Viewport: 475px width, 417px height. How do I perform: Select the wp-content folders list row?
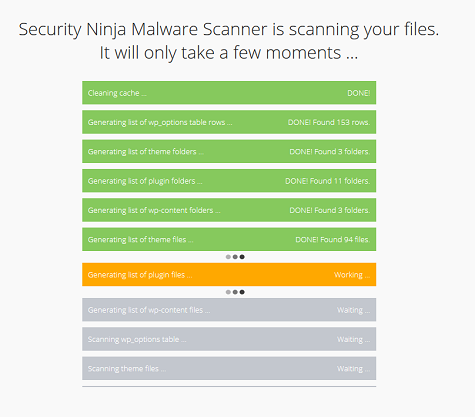(x=229, y=210)
